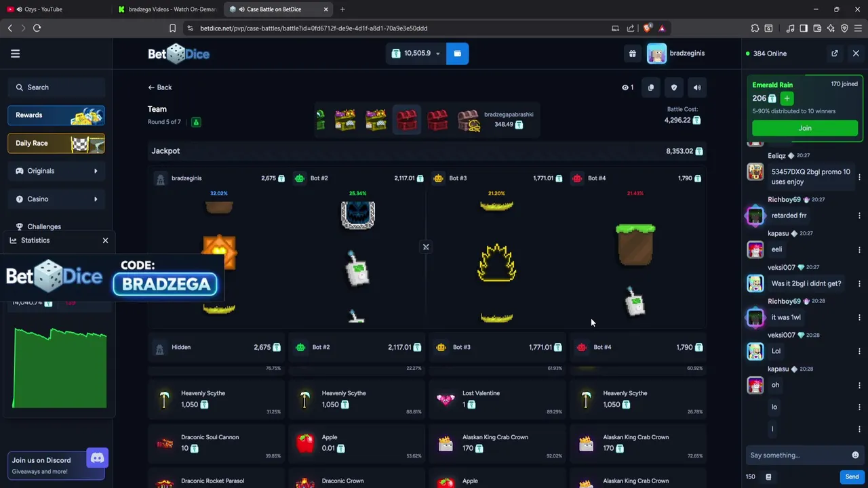Switch to Ozys - YouTube browser tab
The height and width of the screenshot is (488, 868).
(54, 9)
